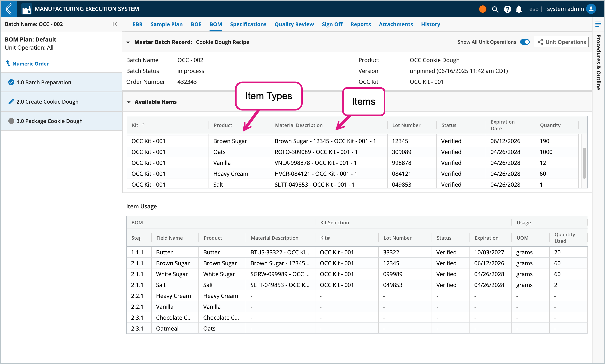Open the Quality Review tab
Image resolution: width=605 pixels, height=364 pixels.
coord(294,24)
